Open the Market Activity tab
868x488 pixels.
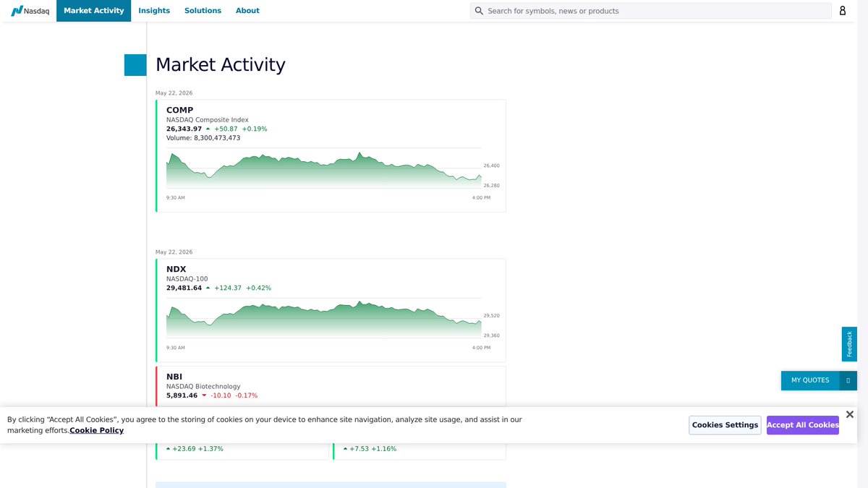(94, 11)
